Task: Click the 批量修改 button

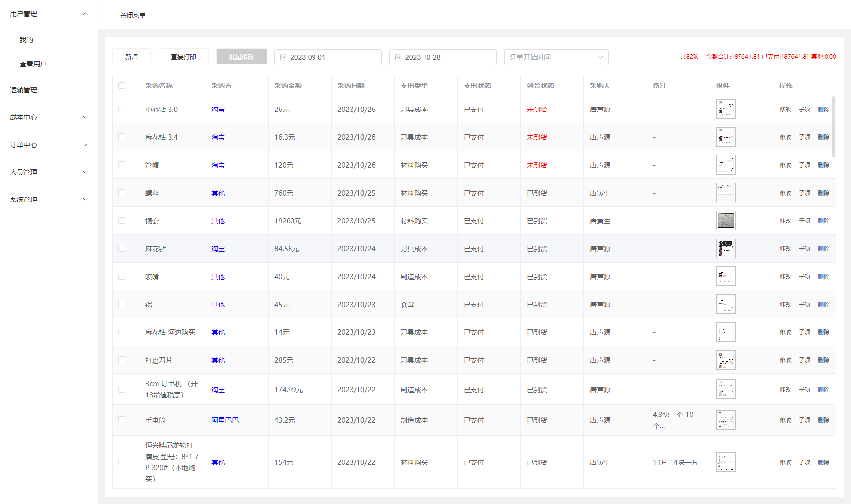Action: (x=242, y=57)
